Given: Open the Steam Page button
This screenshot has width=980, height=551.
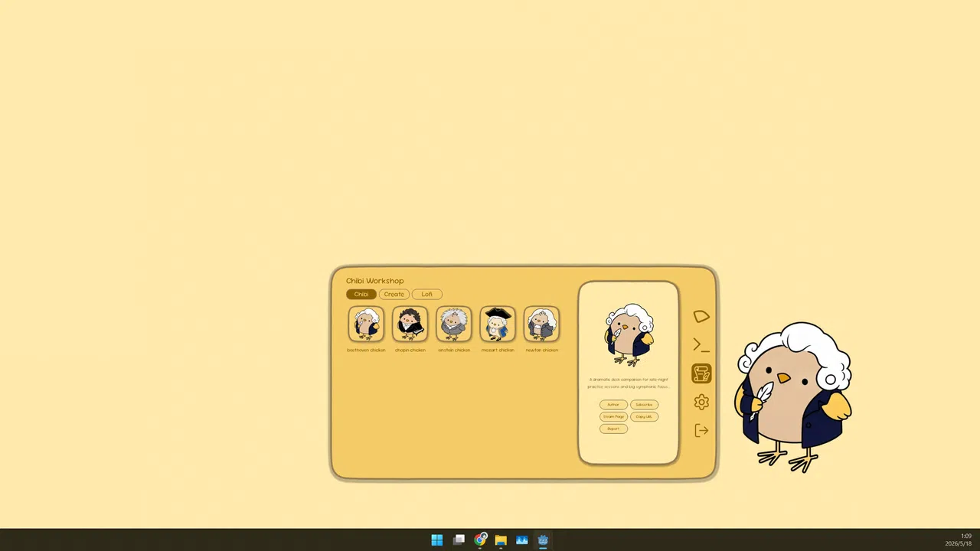Looking at the screenshot, I should 613,417.
